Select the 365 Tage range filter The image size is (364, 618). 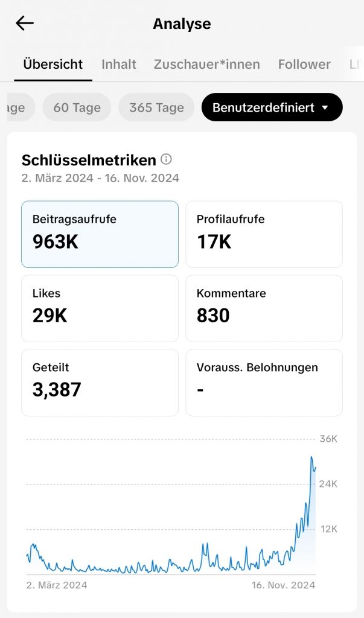click(x=156, y=107)
